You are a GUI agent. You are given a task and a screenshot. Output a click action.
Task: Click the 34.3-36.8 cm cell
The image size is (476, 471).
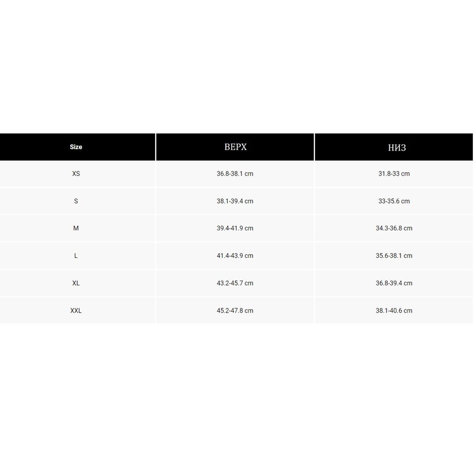[x=394, y=228]
